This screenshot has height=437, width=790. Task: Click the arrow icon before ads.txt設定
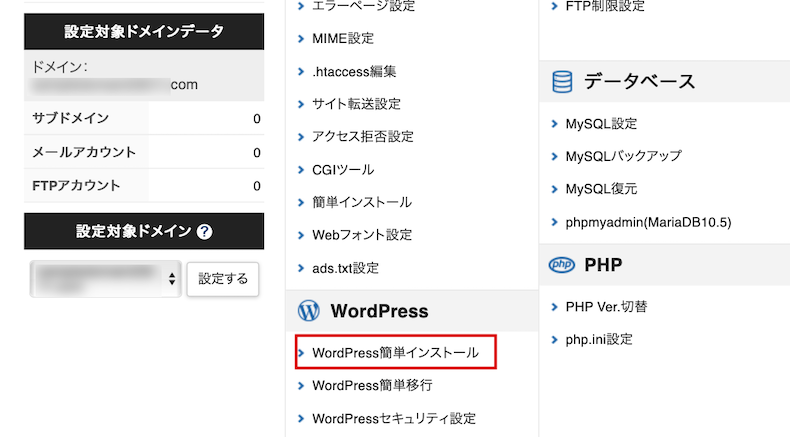coord(301,268)
